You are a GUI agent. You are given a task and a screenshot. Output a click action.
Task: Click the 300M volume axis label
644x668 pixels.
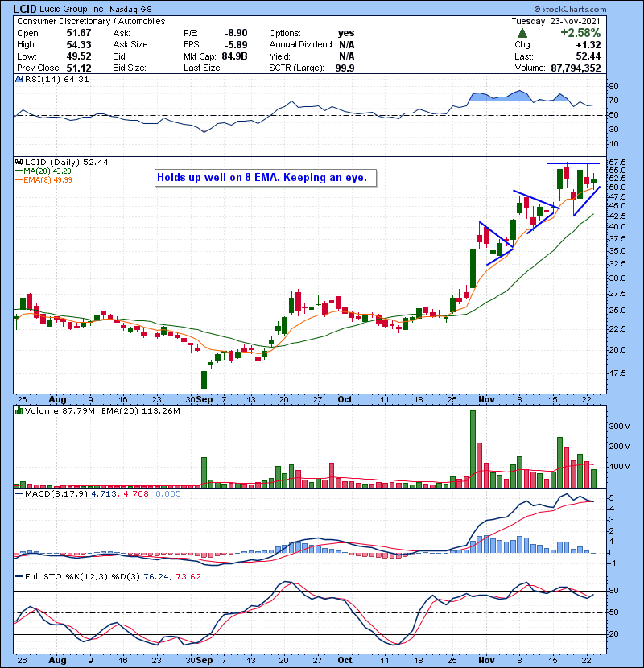tap(620, 427)
